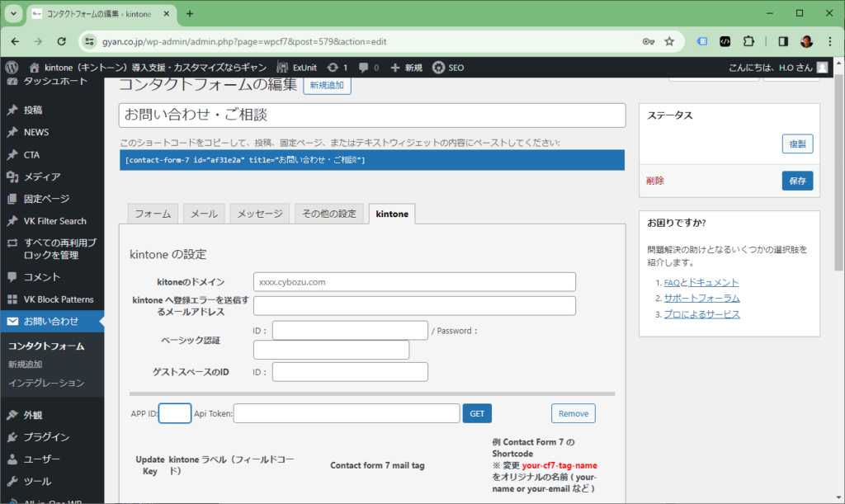This screenshot has height=504, width=845.
Task: Open the FAQ link
Action: tap(672, 283)
